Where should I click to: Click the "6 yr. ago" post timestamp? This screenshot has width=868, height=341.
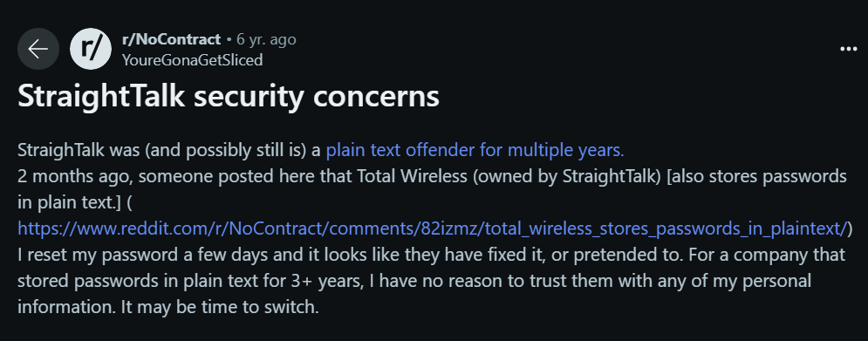click(x=266, y=40)
